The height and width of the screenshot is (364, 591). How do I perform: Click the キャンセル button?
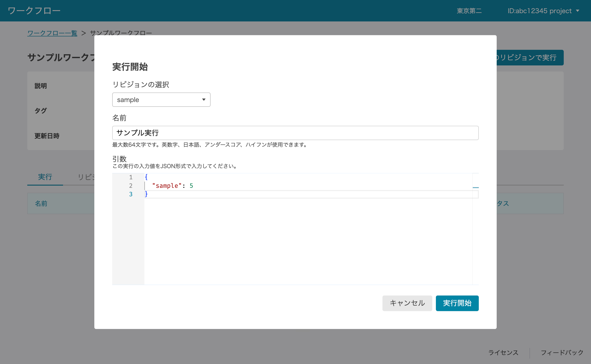[x=407, y=303]
